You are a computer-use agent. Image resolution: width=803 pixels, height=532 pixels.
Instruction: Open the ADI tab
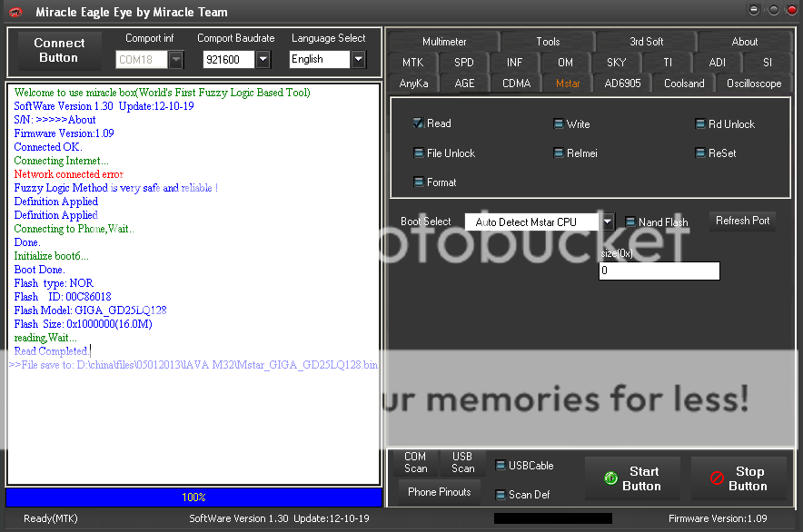tap(717, 63)
